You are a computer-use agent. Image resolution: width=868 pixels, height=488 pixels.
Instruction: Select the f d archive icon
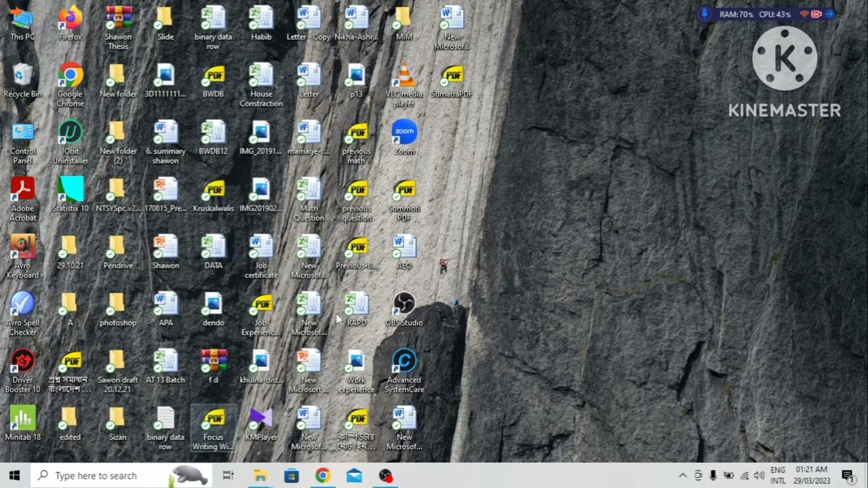point(213,367)
